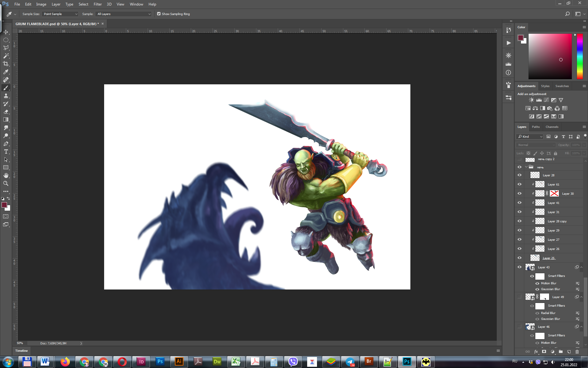Add a Brightness/Contrast adjustment
The height and width of the screenshot is (368, 588).
531,100
